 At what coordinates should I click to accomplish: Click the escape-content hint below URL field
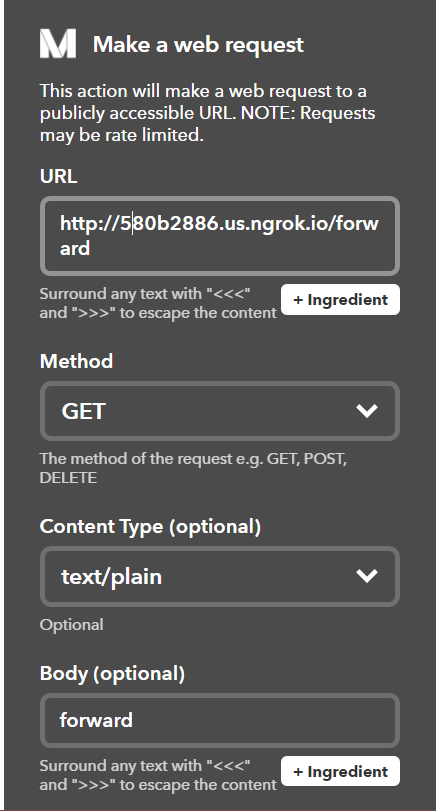pyautogui.click(x=158, y=303)
